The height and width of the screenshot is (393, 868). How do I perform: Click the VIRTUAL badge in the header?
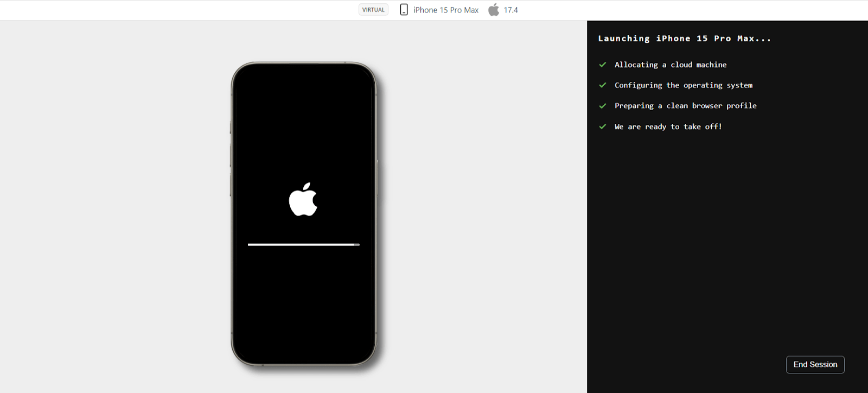pyautogui.click(x=373, y=10)
